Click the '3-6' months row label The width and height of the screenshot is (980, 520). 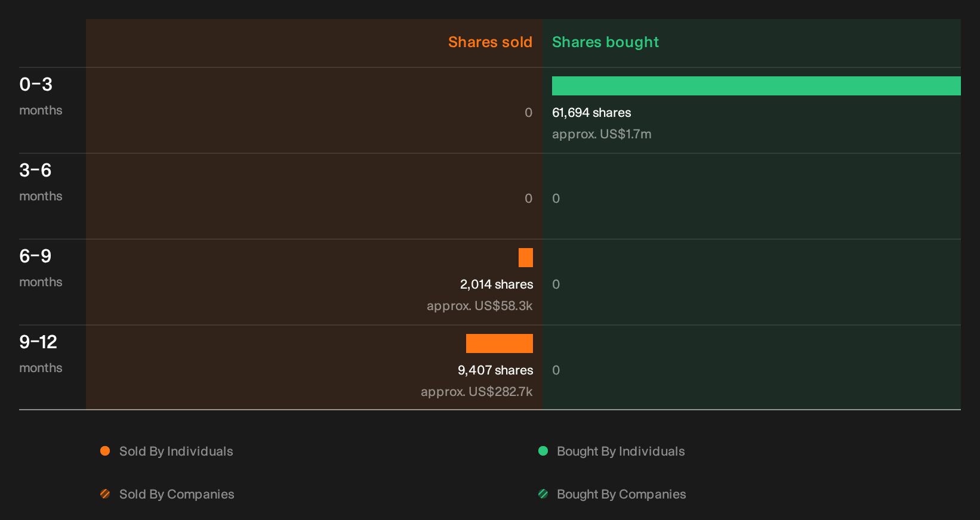pyautogui.click(x=35, y=171)
